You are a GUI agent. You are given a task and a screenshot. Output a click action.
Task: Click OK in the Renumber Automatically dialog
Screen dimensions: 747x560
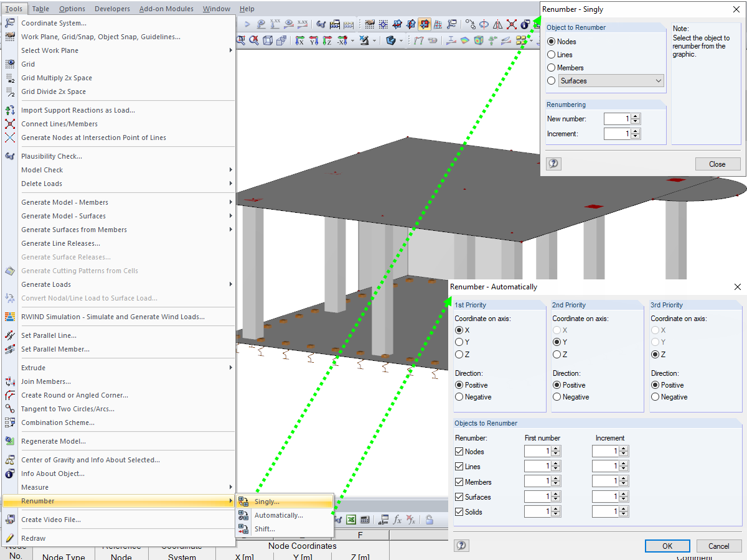(x=667, y=546)
